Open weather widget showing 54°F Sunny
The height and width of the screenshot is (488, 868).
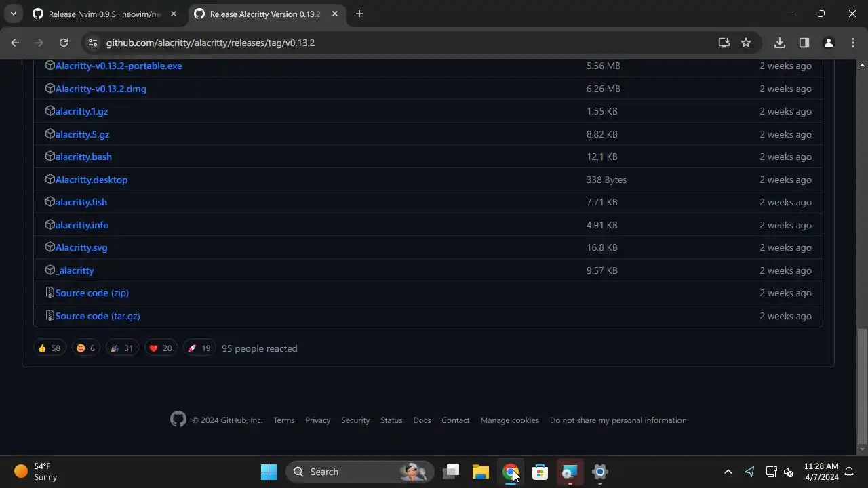click(36, 472)
